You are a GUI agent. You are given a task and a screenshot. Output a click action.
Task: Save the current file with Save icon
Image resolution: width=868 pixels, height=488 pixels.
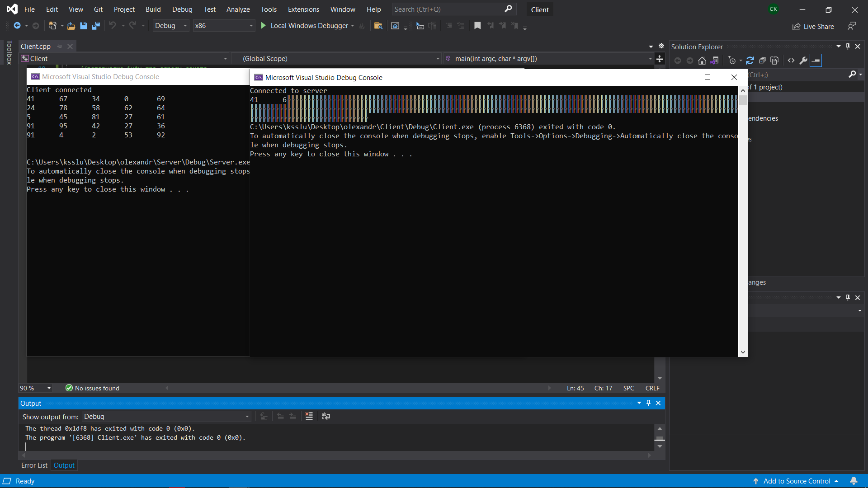[83, 26]
